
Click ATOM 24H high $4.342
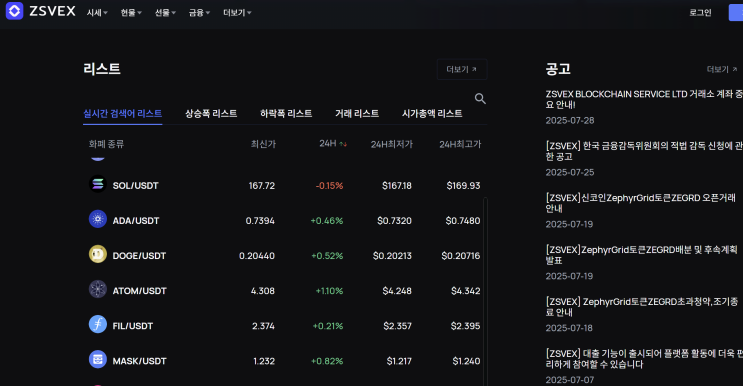pos(466,291)
